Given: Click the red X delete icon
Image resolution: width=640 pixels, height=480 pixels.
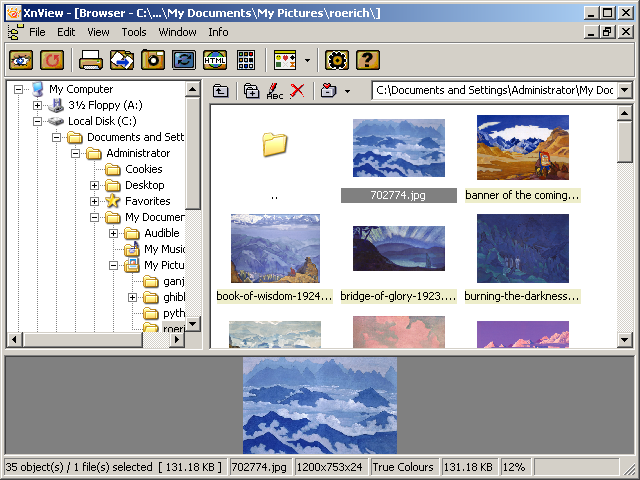Looking at the screenshot, I should tap(297, 91).
